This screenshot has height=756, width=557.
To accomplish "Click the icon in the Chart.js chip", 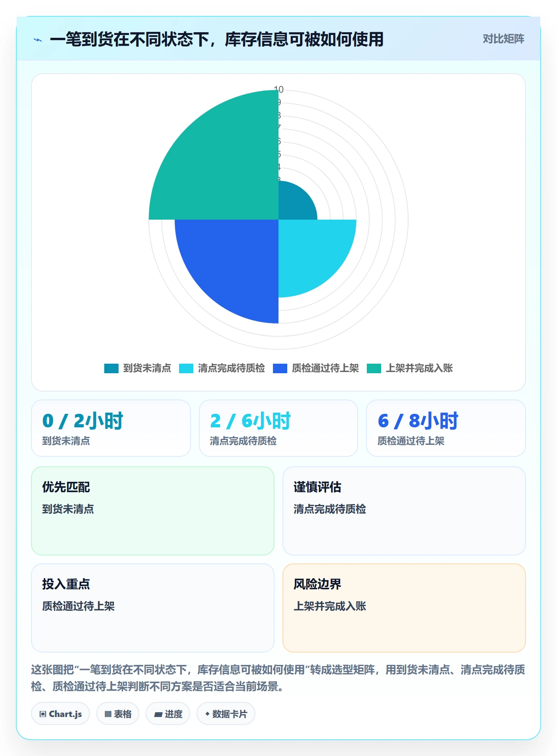I will click(43, 714).
